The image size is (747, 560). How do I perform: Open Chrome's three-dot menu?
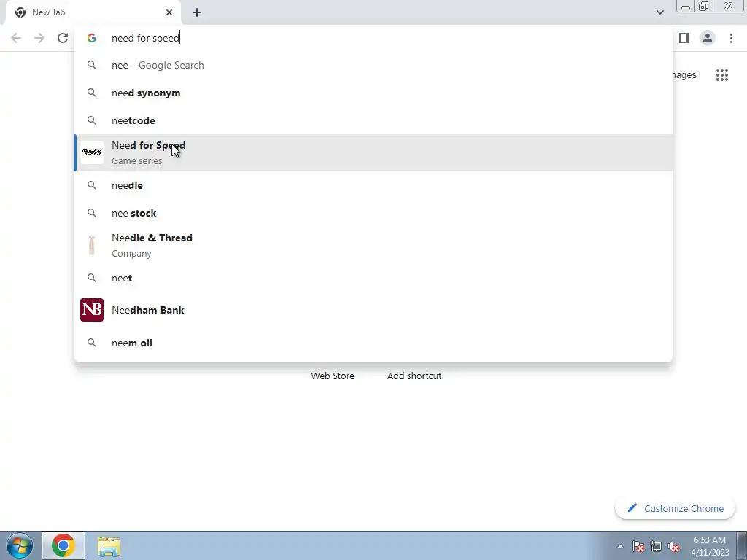pos(731,38)
